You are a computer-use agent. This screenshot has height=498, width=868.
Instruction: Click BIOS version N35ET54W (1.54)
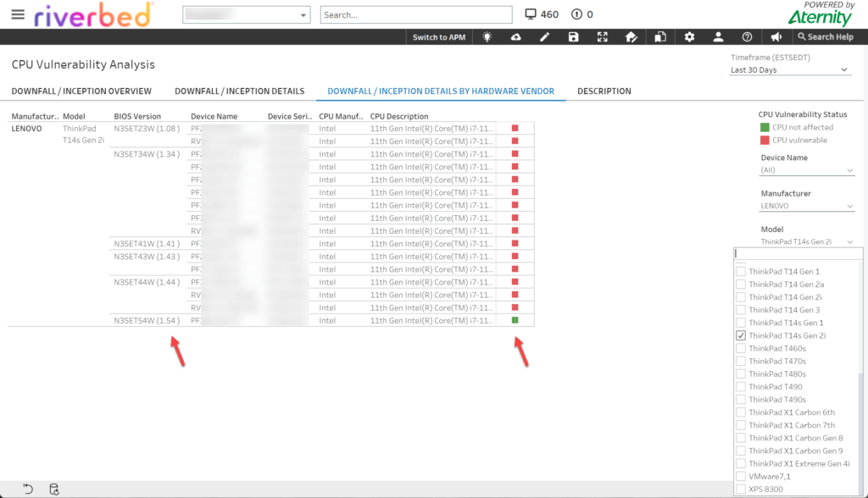(147, 320)
